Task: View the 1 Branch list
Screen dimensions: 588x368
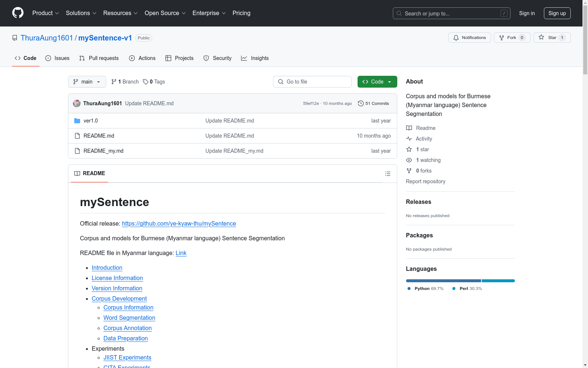Action: click(x=125, y=82)
